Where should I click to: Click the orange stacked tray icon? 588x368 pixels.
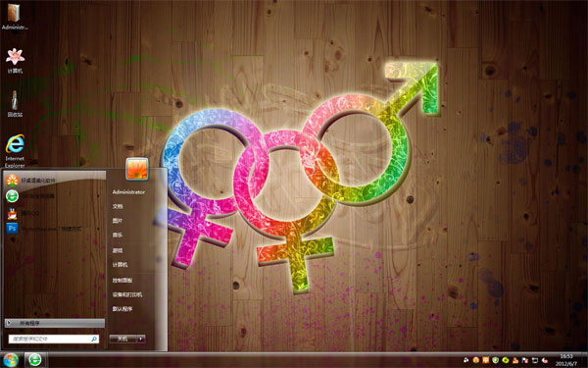515,361
